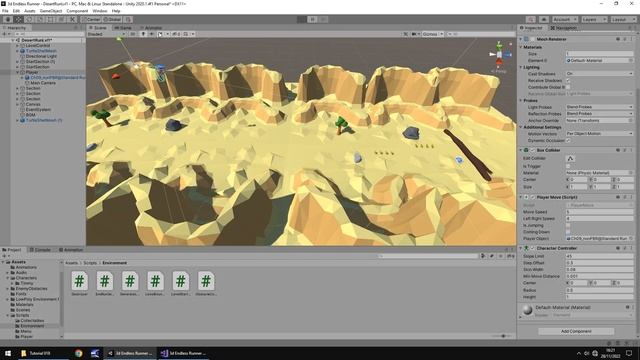The width and height of the screenshot is (640, 360).
Task: Enable Is Trigger checkbox
Action: (x=568, y=166)
